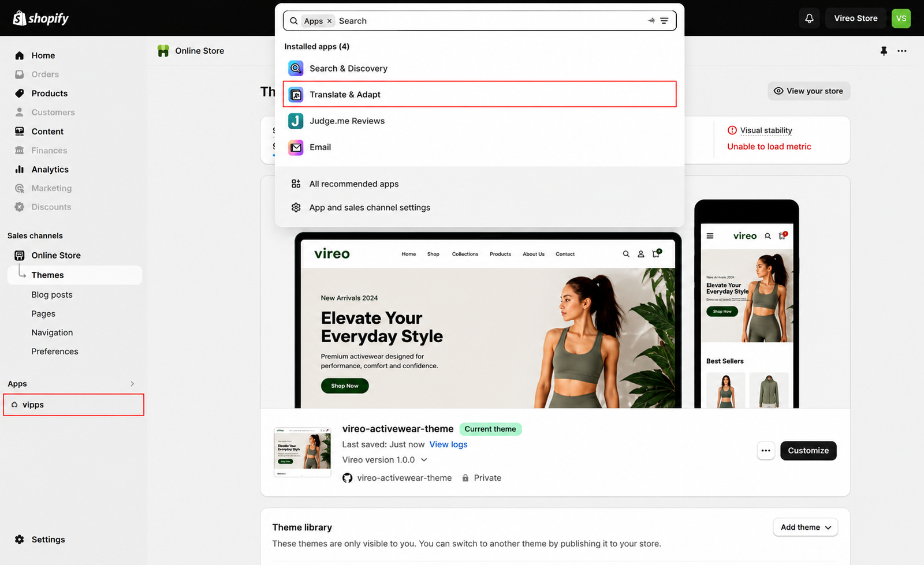Screen dimensions: 924x565
Task: Click the Search & Discovery app icon
Action: click(296, 68)
